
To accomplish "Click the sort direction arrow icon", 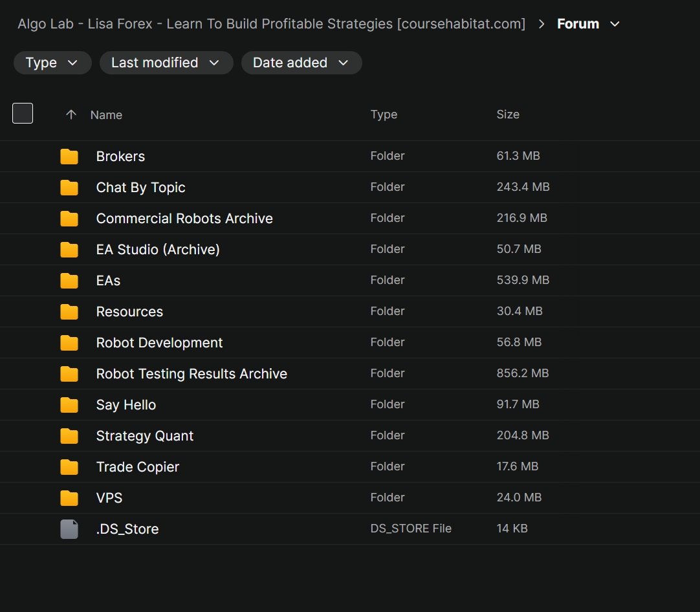I will pos(71,115).
